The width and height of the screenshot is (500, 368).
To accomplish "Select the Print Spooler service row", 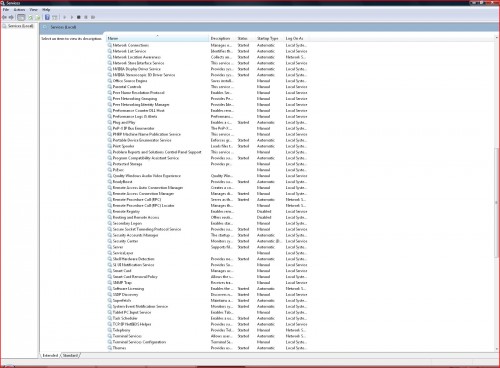I will tap(208, 146).
